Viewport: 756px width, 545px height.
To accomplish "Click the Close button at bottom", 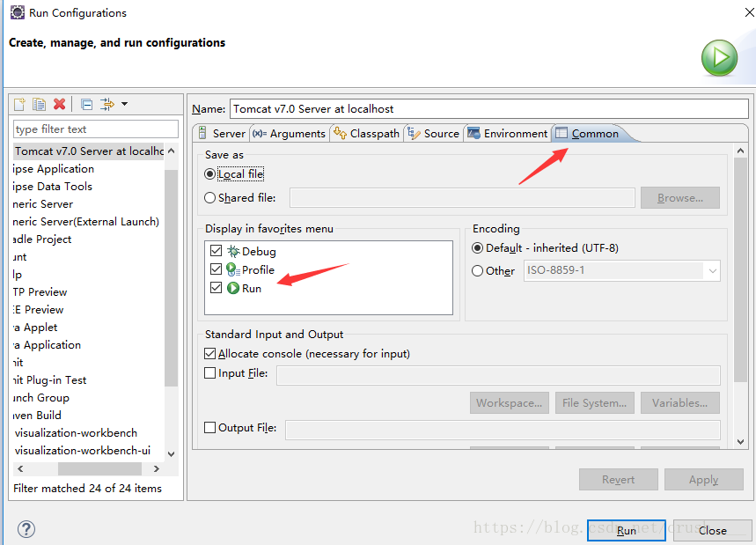I will tap(713, 531).
